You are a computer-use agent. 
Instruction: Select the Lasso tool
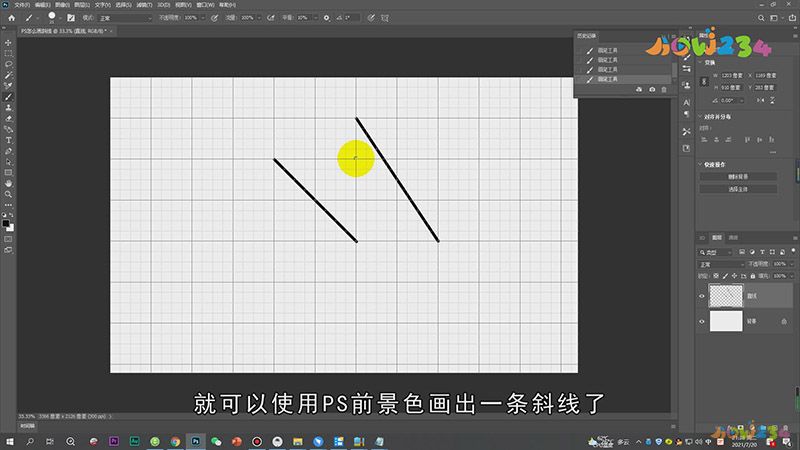point(8,64)
